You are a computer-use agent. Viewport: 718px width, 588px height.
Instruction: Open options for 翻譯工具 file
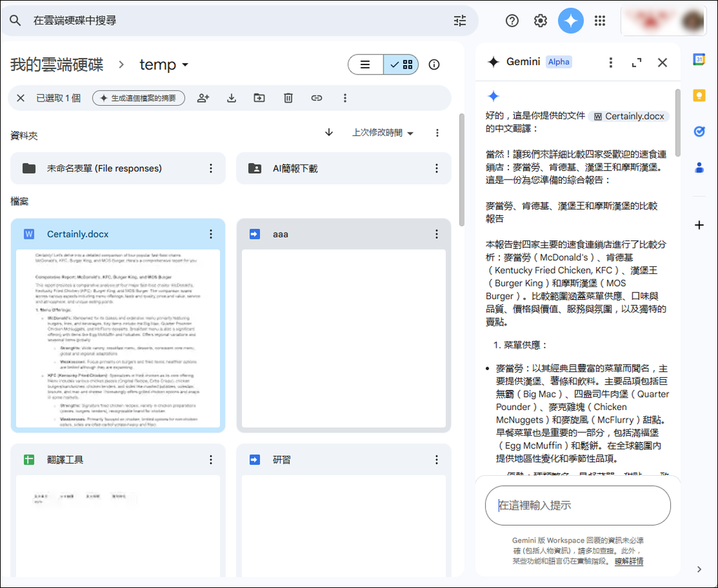click(211, 460)
